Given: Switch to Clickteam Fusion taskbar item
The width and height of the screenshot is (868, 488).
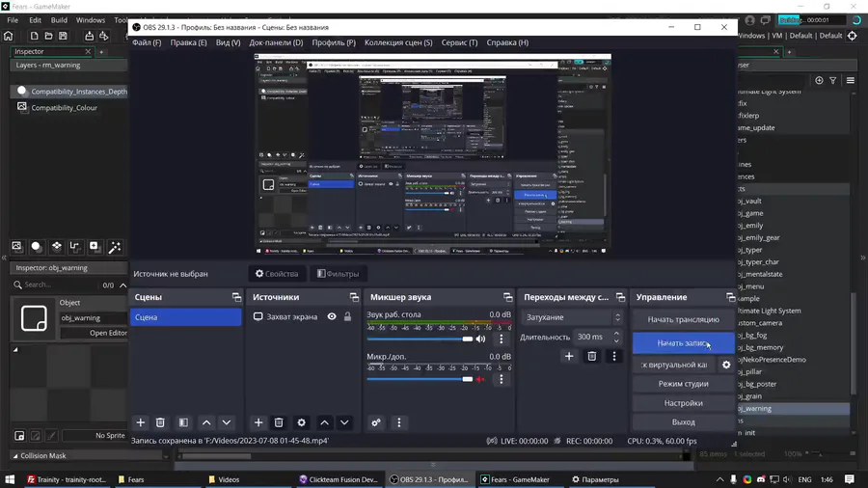Looking at the screenshot, I should tap(339, 479).
